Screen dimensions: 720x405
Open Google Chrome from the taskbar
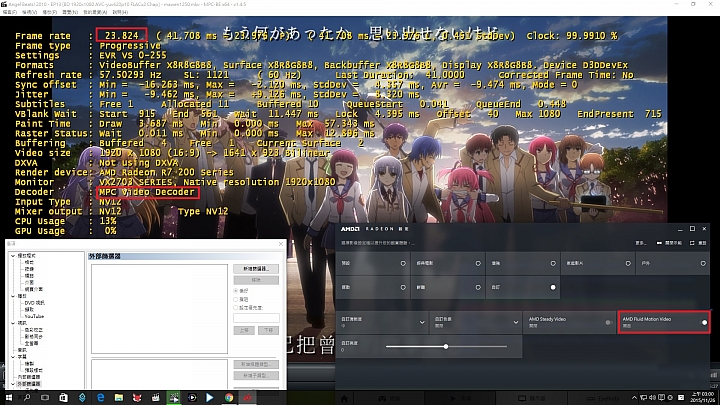point(229,398)
